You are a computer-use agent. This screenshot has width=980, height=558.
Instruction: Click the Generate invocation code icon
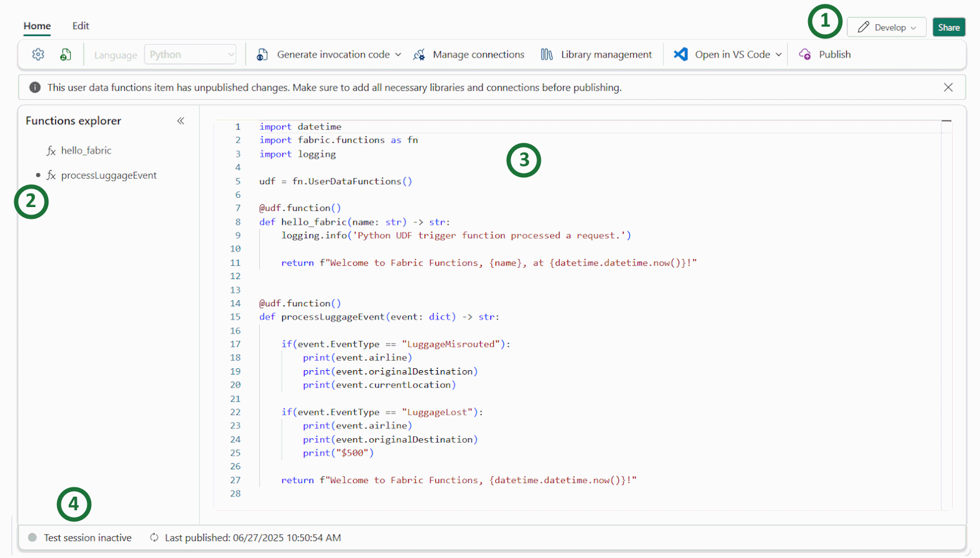point(262,55)
